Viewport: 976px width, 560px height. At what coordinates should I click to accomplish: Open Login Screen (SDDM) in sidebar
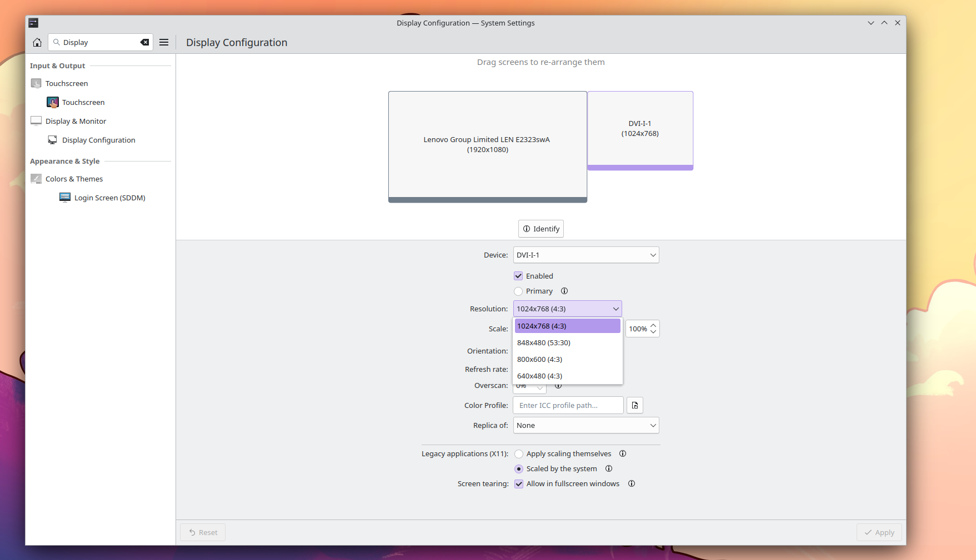pyautogui.click(x=109, y=198)
